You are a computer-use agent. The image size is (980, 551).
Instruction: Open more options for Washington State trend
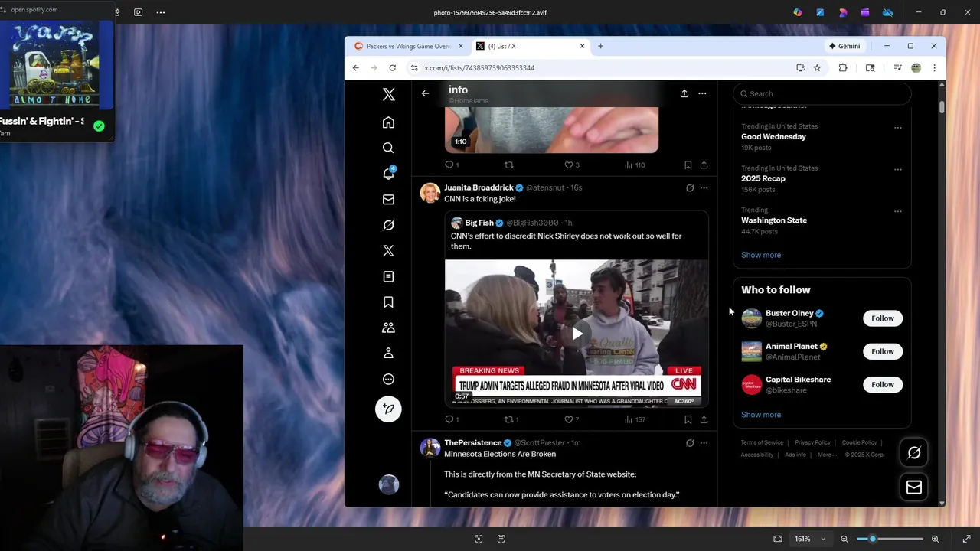[x=898, y=211]
